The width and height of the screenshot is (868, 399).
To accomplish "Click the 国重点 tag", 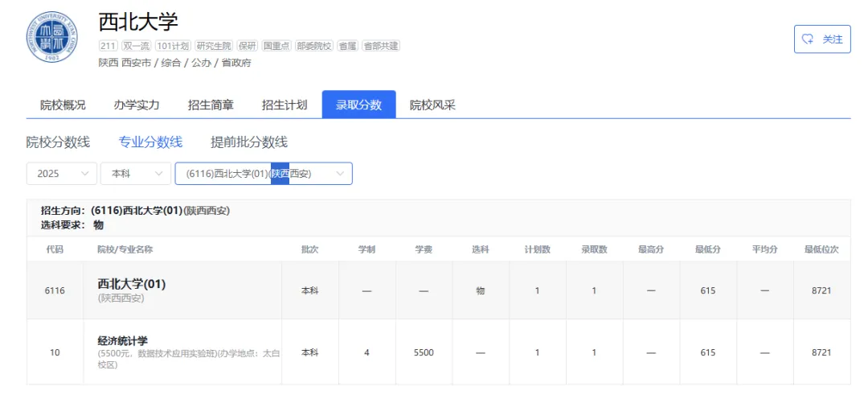I will click(276, 46).
